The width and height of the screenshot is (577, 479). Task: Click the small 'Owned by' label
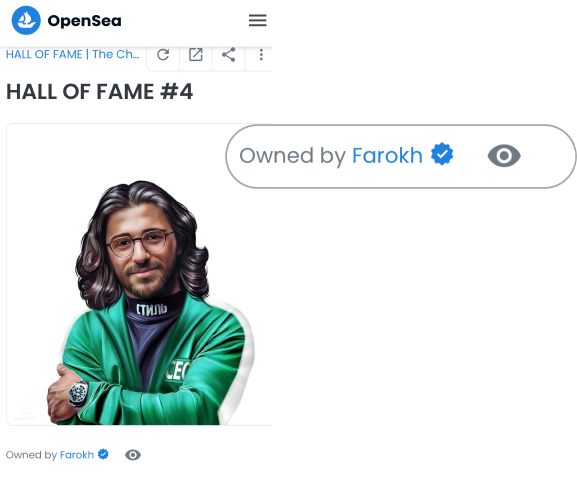[31, 455]
